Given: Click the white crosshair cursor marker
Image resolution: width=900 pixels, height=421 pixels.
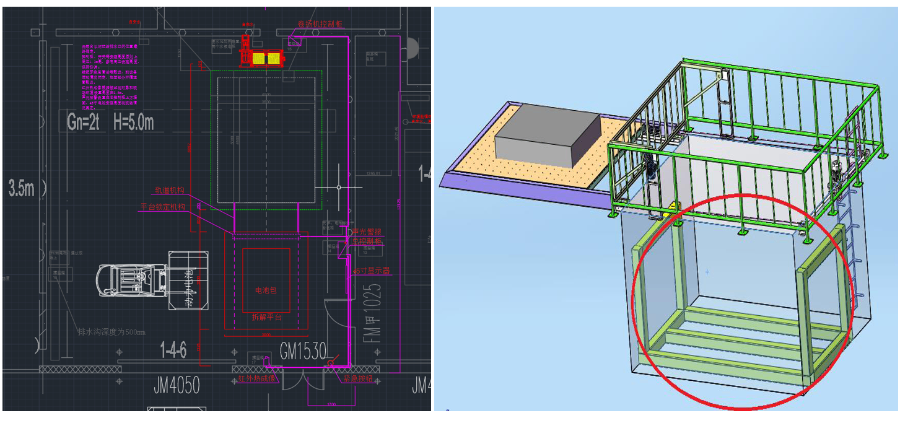Looking at the screenshot, I should (340, 187).
